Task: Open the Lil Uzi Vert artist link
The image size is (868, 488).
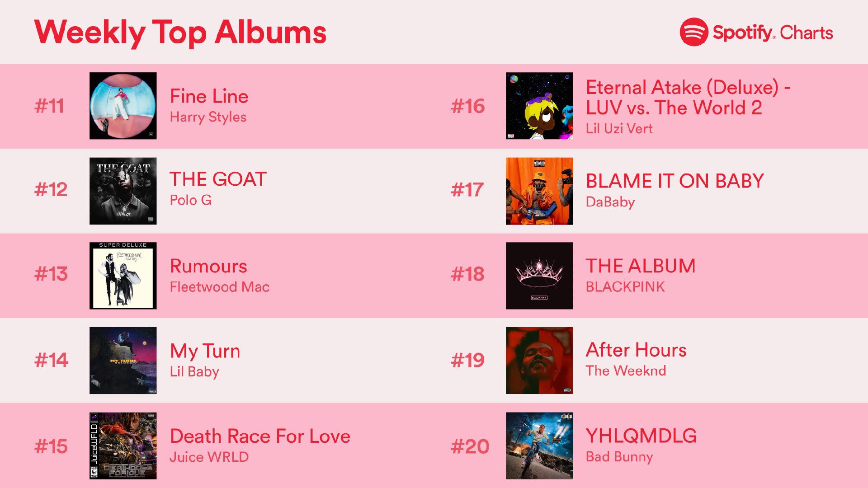Action: click(619, 129)
